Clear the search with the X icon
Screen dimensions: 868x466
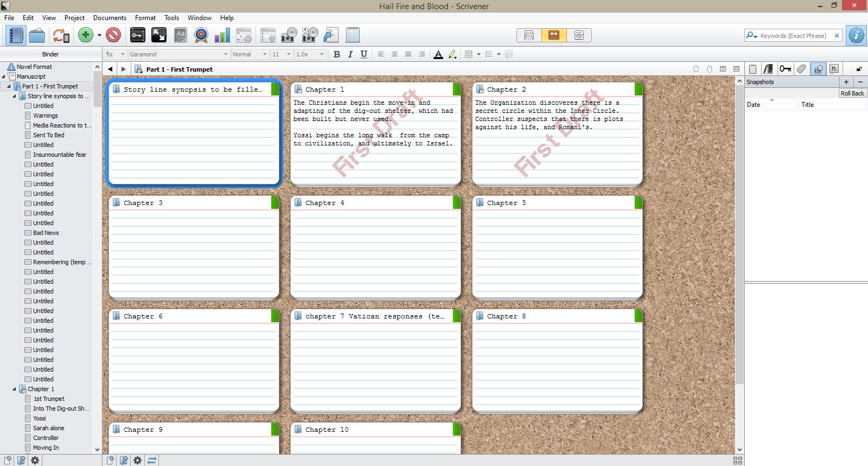837,36
